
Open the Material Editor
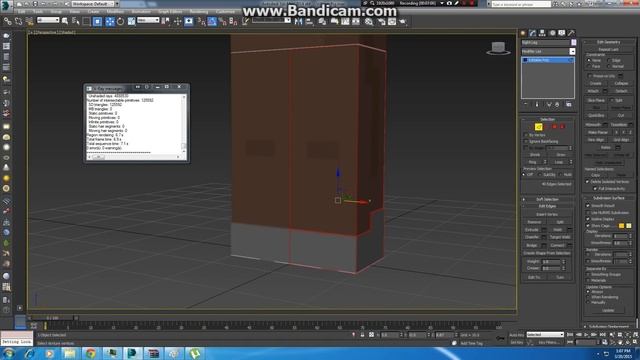[x=369, y=21]
